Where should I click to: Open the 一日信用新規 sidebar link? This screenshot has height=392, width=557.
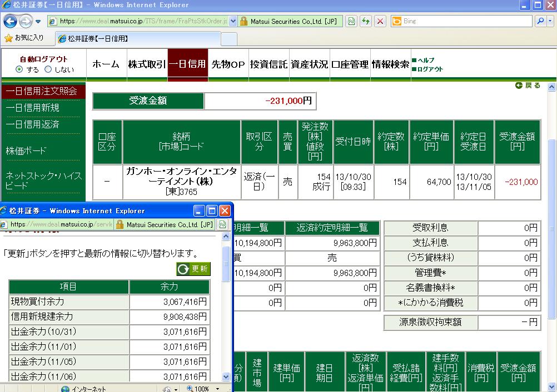click(33, 108)
